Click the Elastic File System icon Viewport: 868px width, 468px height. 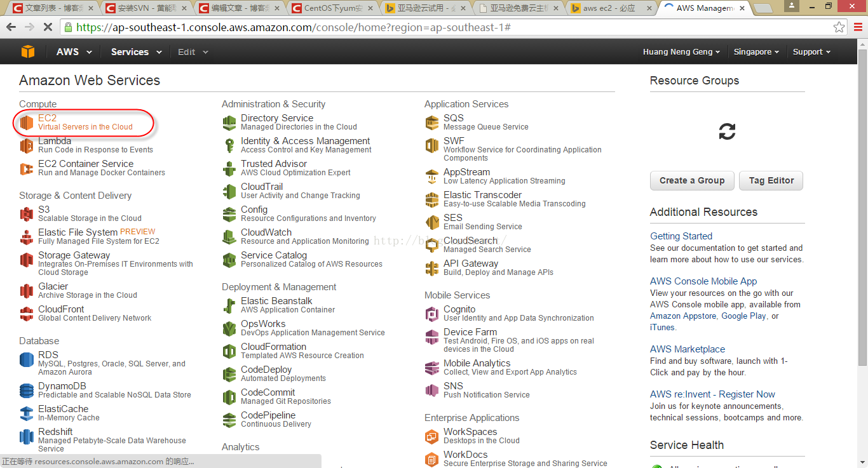[x=26, y=237]
